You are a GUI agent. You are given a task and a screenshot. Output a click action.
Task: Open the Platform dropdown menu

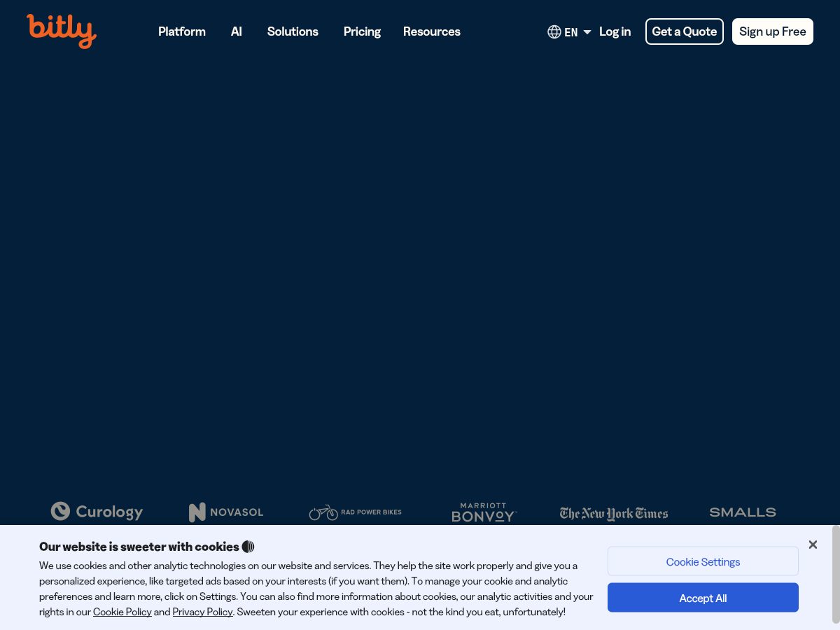(182, 31)
